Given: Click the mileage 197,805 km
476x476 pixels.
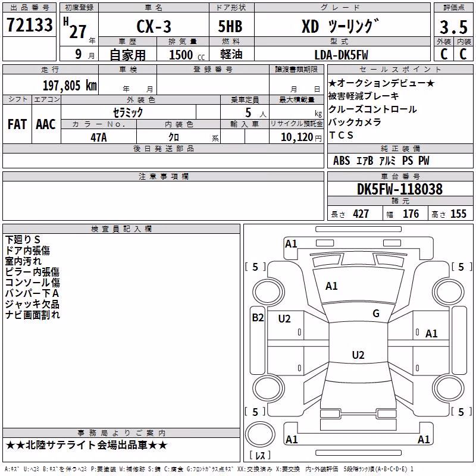Looking at the screenshot, I should 70,86.
